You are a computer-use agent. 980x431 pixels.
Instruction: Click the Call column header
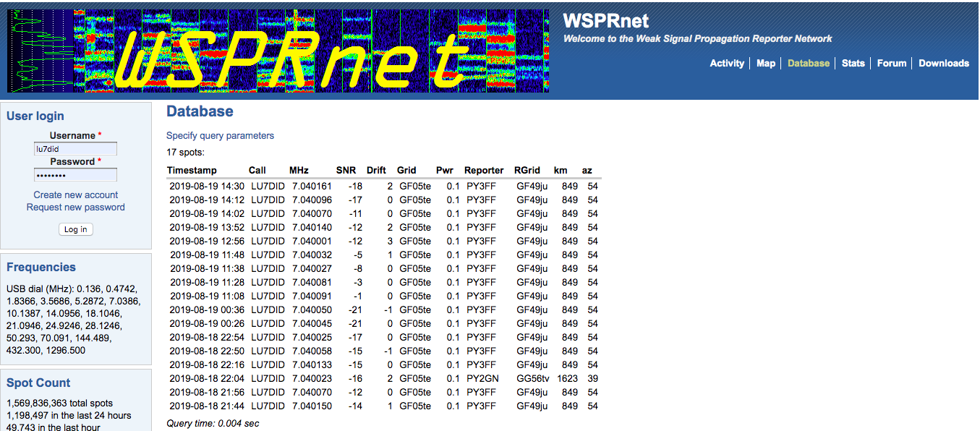(x=257, y=171)
